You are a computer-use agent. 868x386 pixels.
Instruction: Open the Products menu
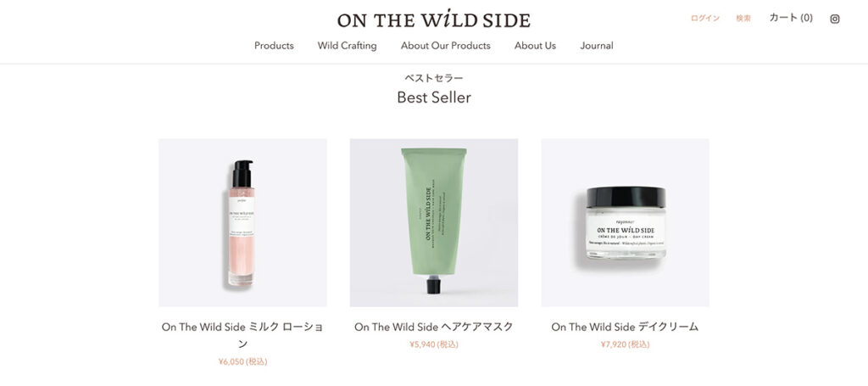(x=274, y=46)
